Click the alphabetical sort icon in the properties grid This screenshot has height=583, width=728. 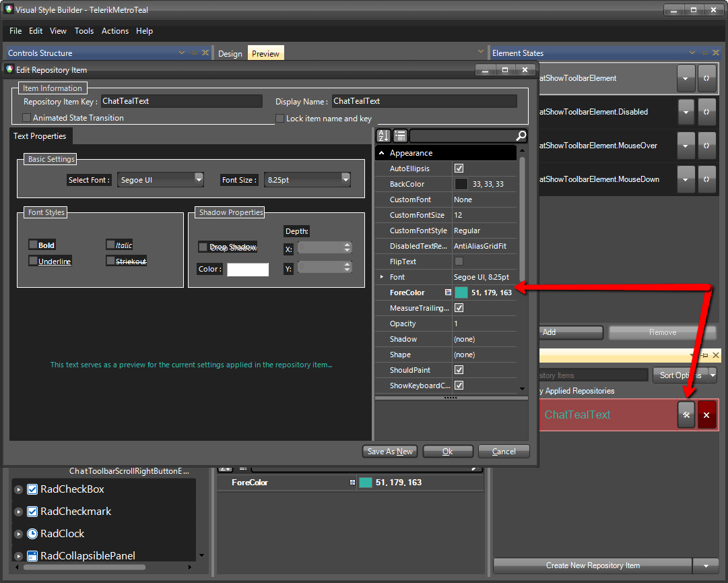382,135
